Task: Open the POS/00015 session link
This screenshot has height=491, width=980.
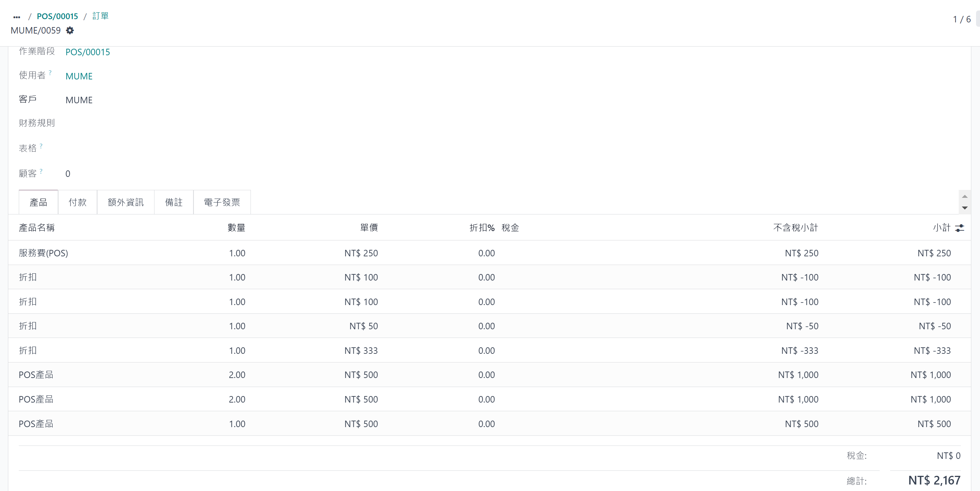Action: (x=87, y=52)
